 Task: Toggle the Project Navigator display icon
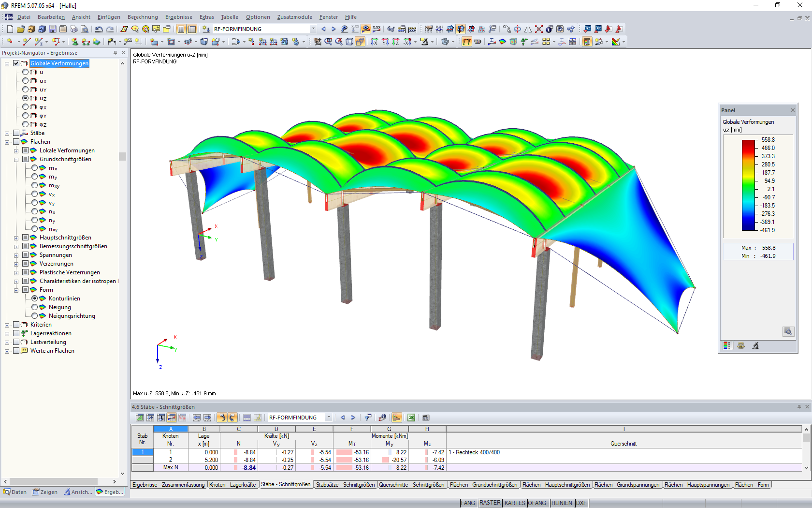[x=181, y=29]
